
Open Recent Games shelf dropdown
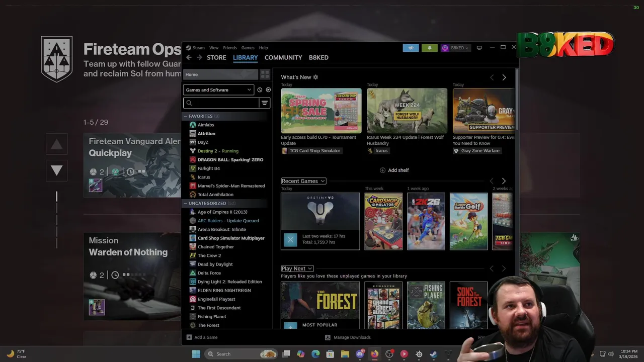pos(303,181)
